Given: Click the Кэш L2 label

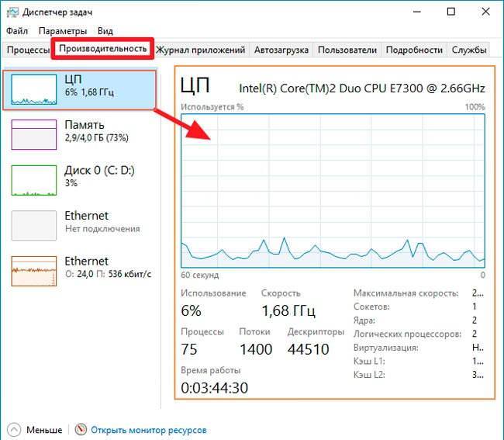Looking at the screenshot, I should [369, 375].
